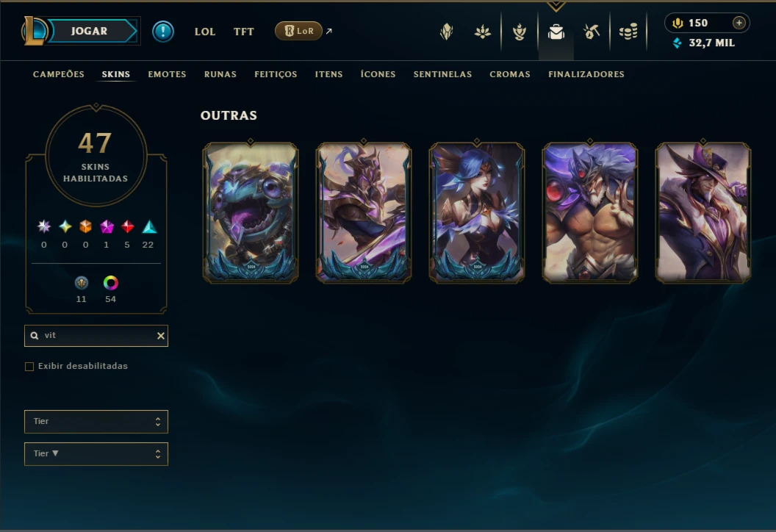Open the Collection bag icon
This screenshot has width=776, height=532.
click(556, 32)
